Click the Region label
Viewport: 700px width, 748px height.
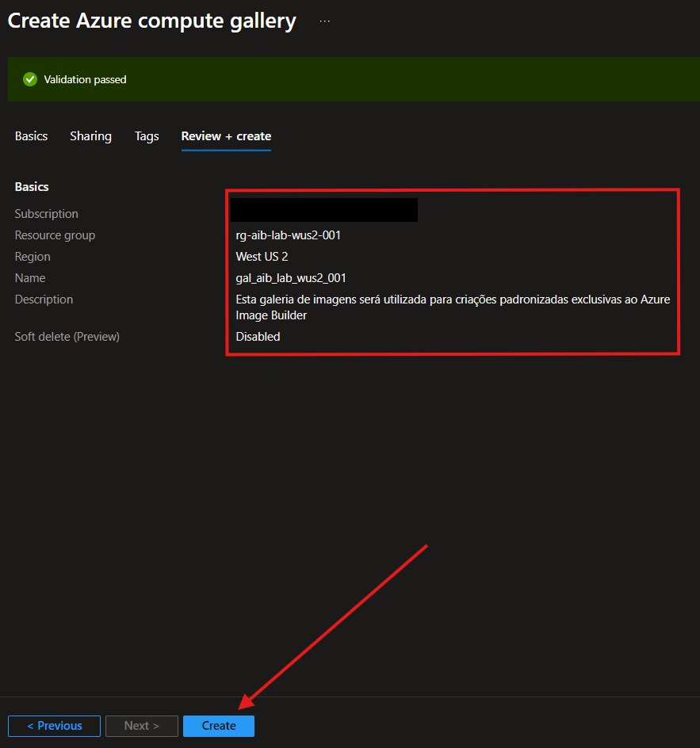(33, 257)
